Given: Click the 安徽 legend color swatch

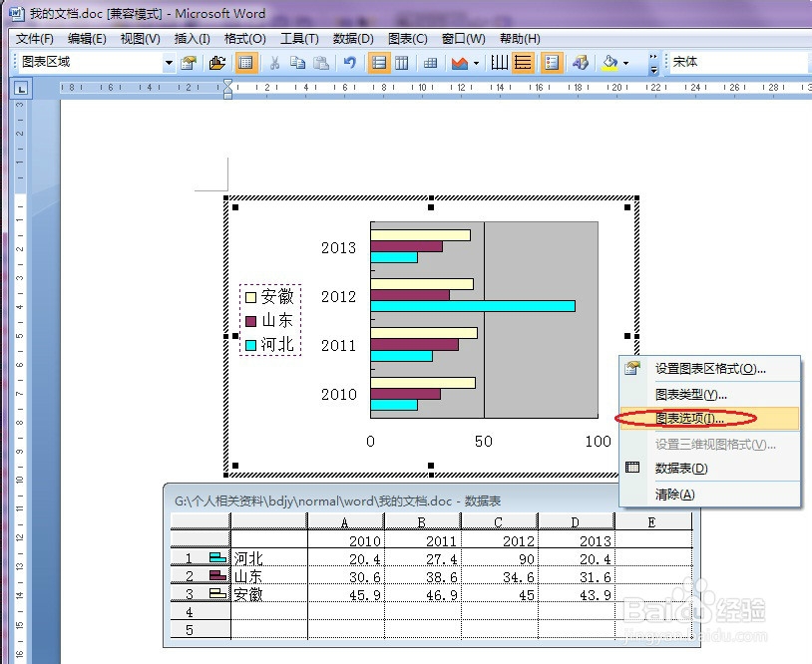Looking at the screenshot, I should click(250, 297).
